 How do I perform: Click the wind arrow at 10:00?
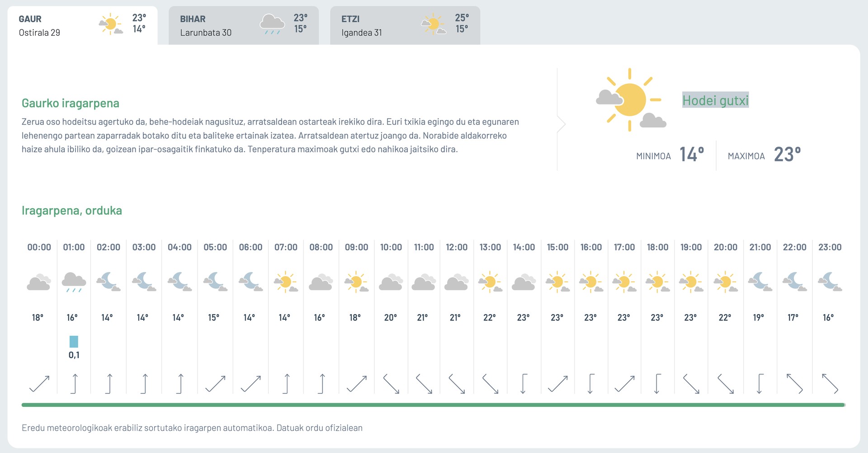[x=391, y=384]
